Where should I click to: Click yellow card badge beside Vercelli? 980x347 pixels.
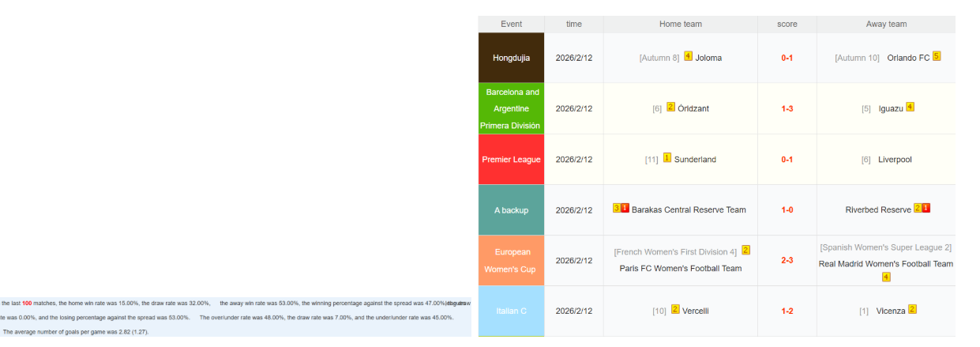click(675, 310)
